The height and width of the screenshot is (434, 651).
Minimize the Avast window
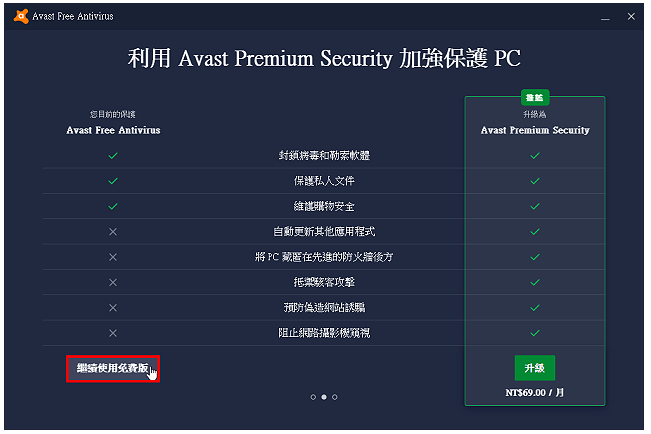(x=605, y=17)
